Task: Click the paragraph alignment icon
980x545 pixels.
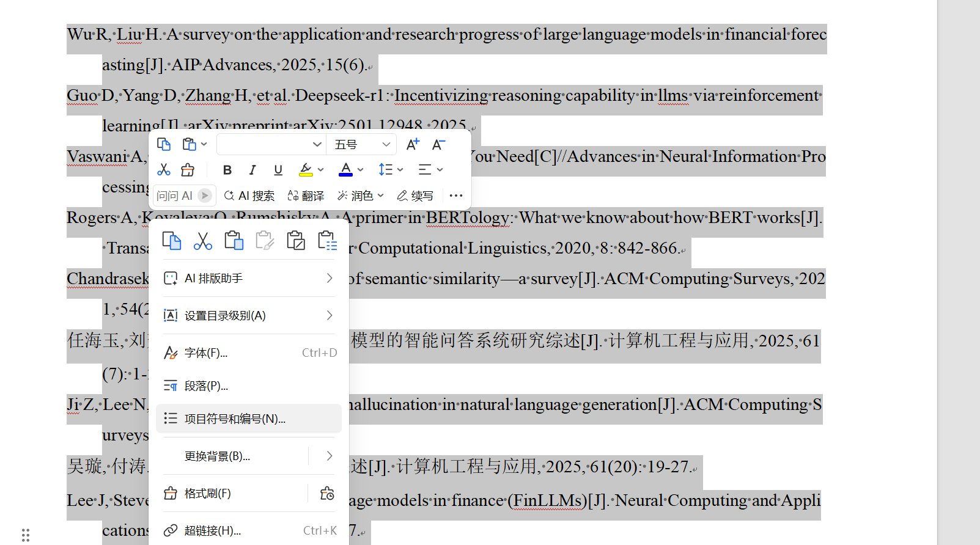Action: [425, 169]
